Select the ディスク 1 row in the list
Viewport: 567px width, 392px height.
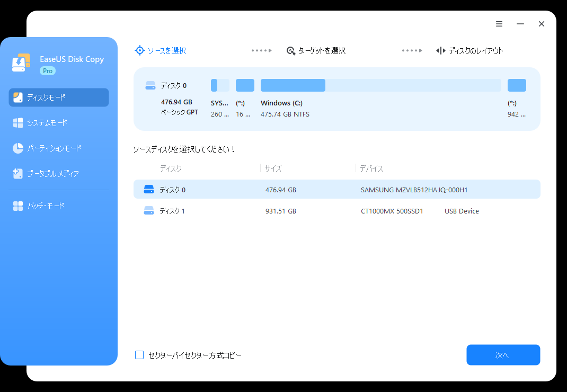tap(337, 211)
